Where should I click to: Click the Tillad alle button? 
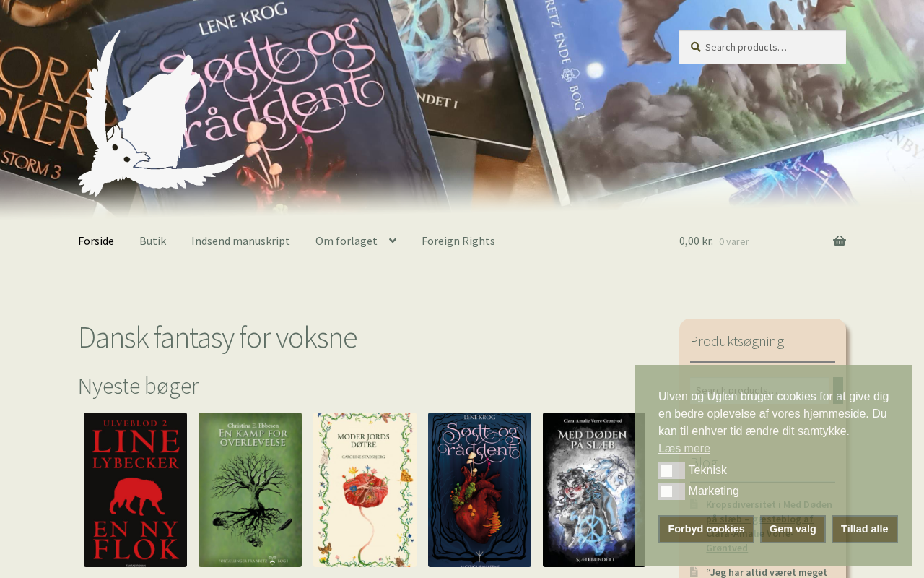[x=865, y=529]
